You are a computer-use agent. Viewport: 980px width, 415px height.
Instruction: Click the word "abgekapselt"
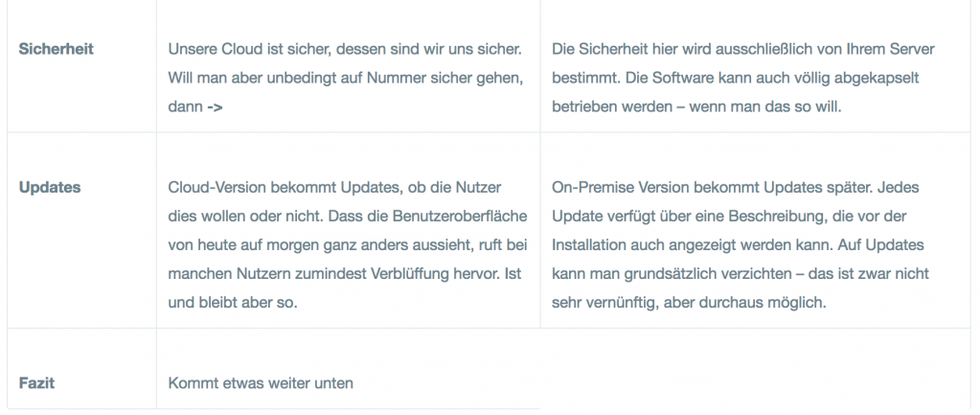tap(881, 79)
